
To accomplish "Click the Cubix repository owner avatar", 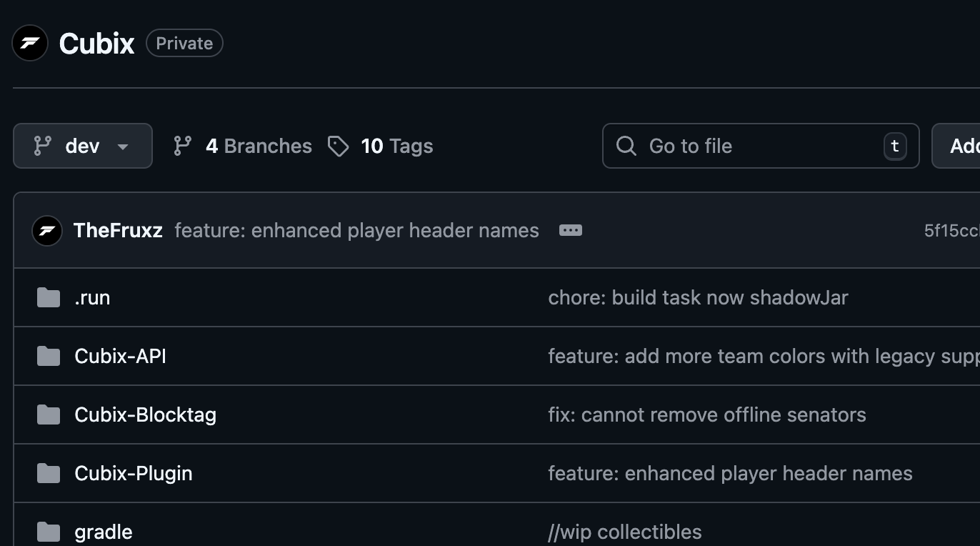I will click(x=30, y=44).
